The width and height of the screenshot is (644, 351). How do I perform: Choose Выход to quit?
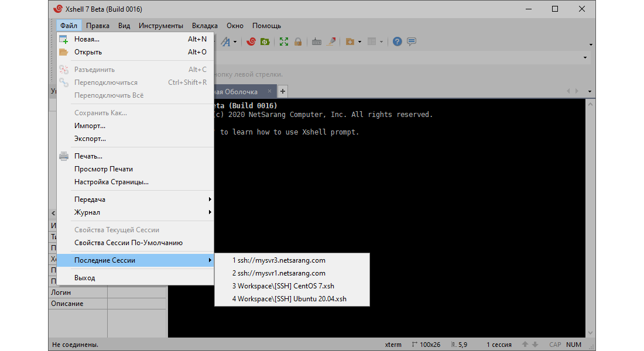(x=135, y=278)
